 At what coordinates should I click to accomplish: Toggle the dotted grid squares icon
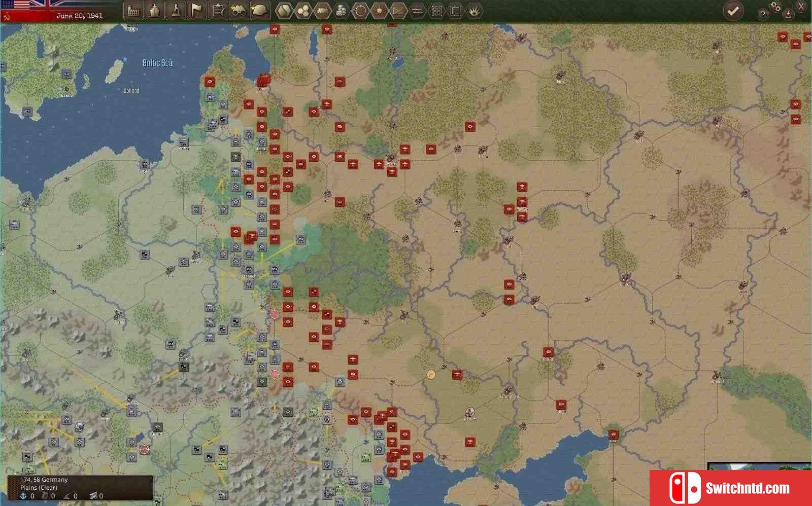click(436, 11)
